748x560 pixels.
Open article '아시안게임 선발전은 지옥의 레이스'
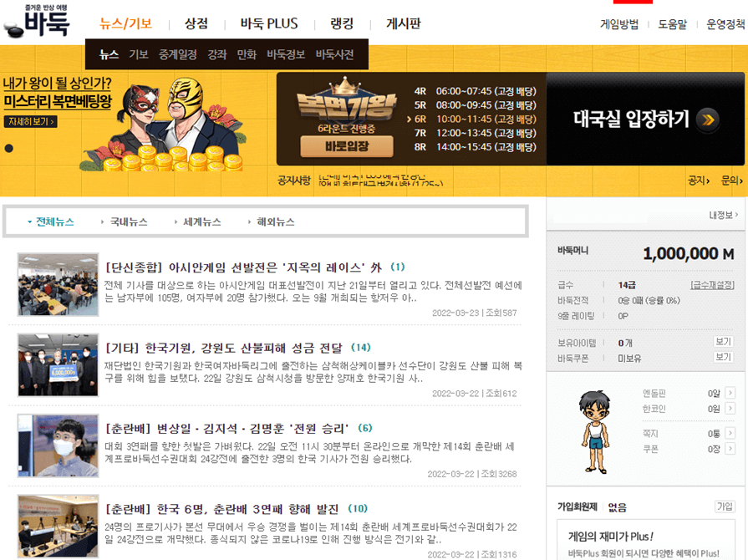[244, 267]
